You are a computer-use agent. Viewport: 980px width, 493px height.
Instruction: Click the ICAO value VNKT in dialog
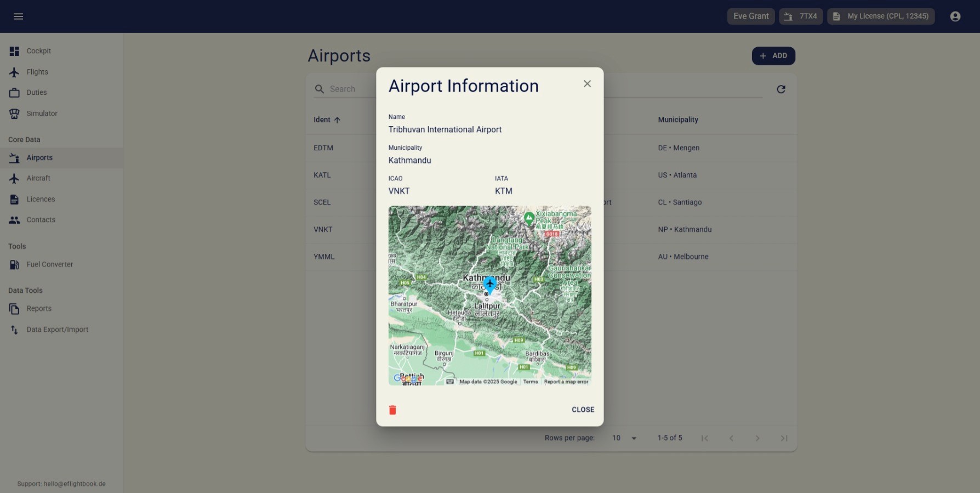pos(399,191)
